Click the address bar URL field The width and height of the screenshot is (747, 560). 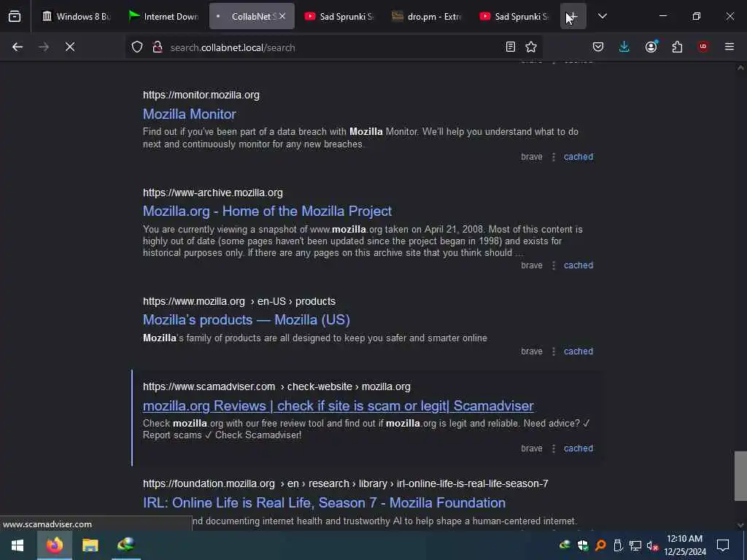pos(333,47)
